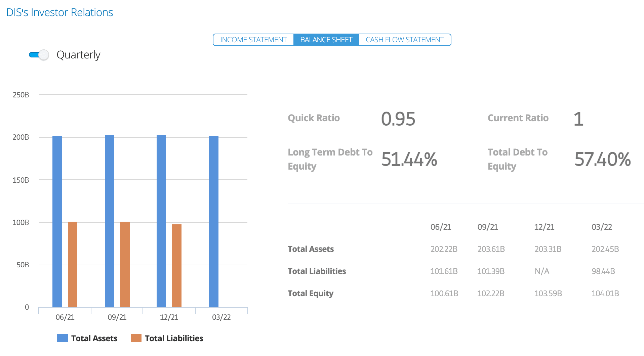Viewport: 644px width, 356px height.
Task: Click the 09/21 Total Assets bar
Action: pyautogui.click(x=110, y=221)
